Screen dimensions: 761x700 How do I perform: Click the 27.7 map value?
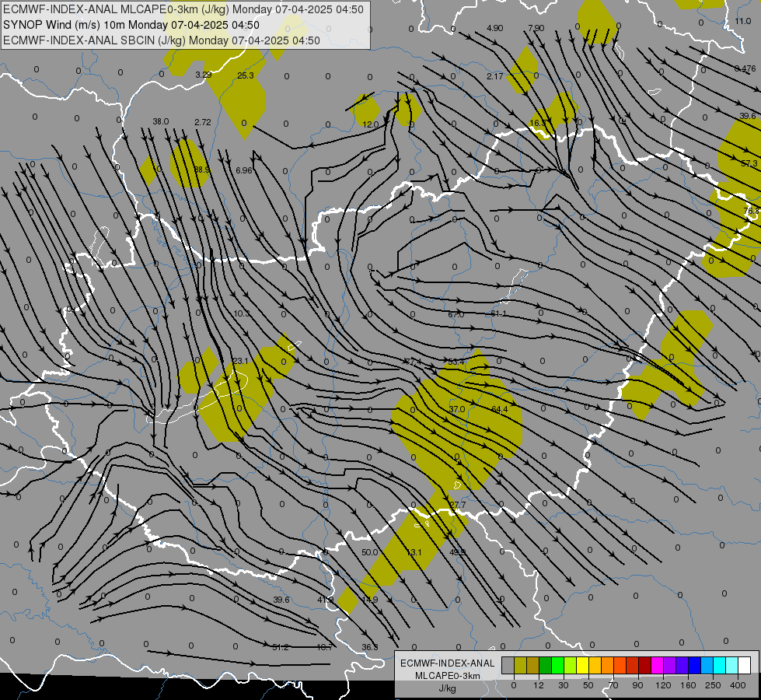tap(457, 505)
